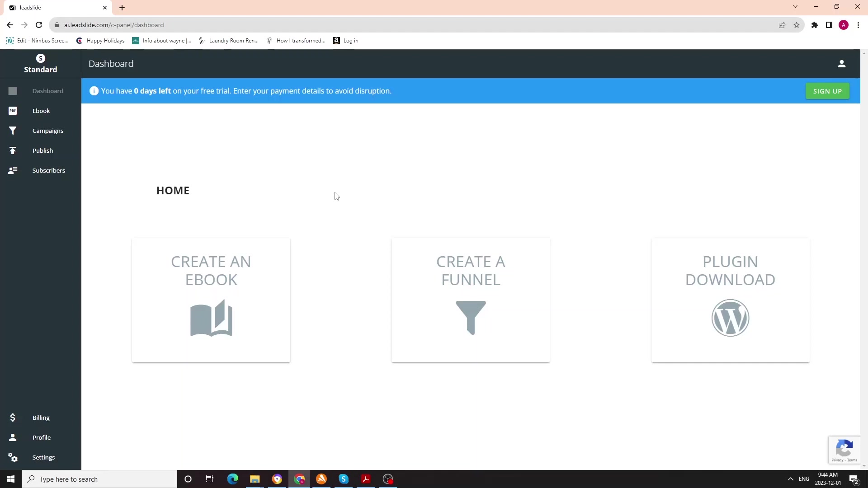Open the Log in bookmark
Image resolution: width=868 pixels, height=488 pixels.
346,41
